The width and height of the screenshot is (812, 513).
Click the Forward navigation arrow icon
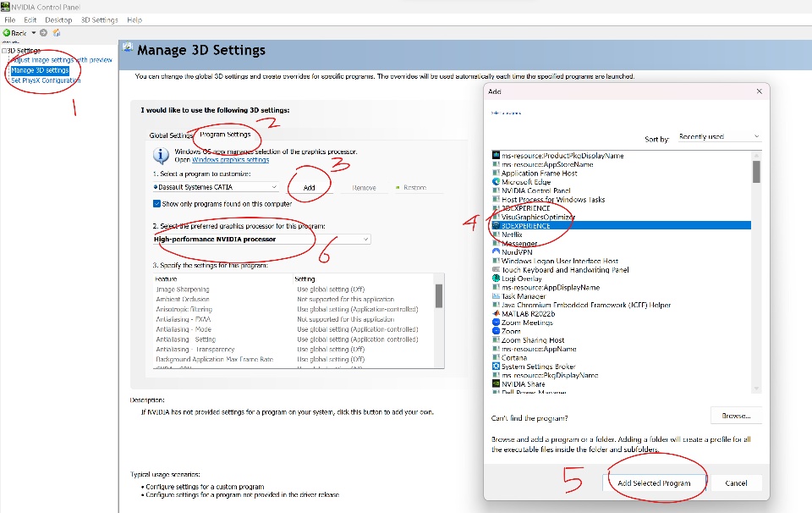43,33
